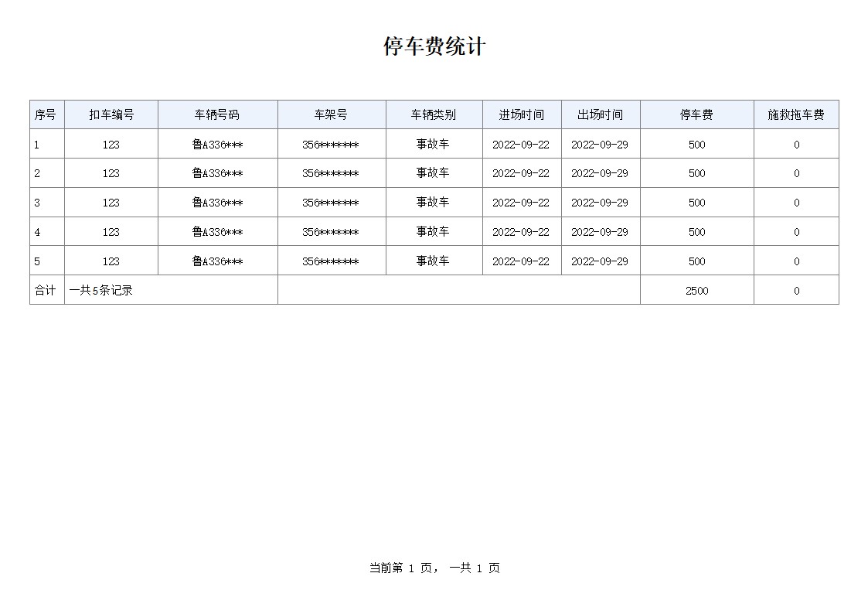Viewport: 868px width, 614px height.
Task: Click the 一共 1 页 page count
Action: pos(475,568)
